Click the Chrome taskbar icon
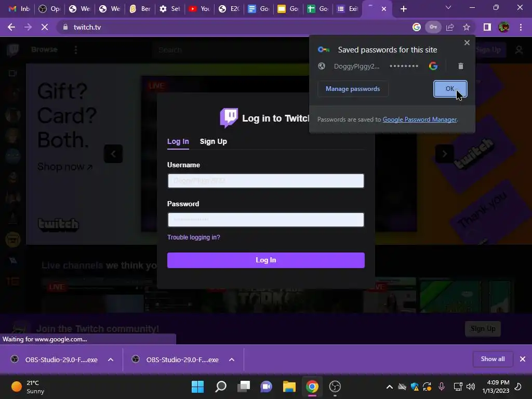The width and height of the screenshot is (532, 399). click(312, 387)
